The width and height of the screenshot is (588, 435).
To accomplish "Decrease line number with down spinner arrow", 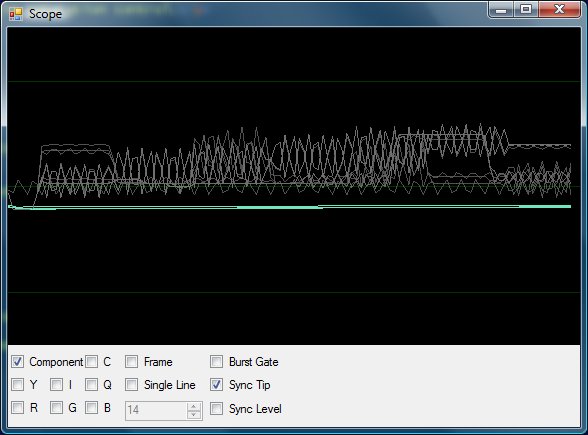I will pyautogui.click(x=194, y=415).
